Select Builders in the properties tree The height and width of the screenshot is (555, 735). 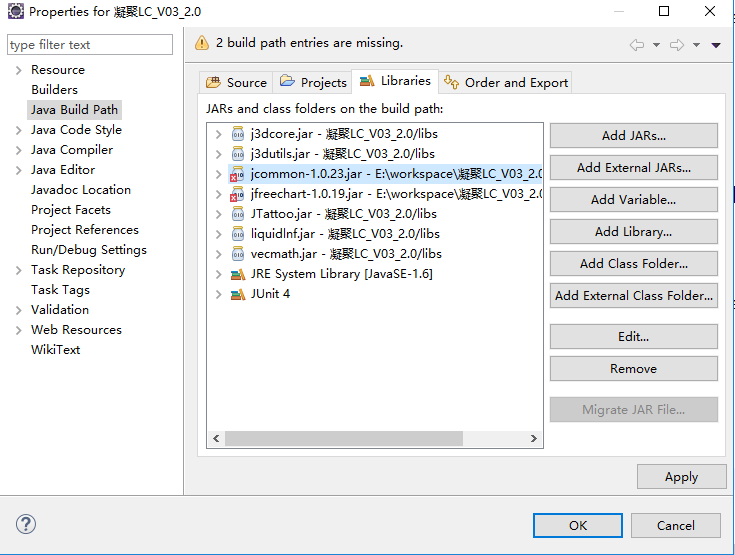coord(54,90)
